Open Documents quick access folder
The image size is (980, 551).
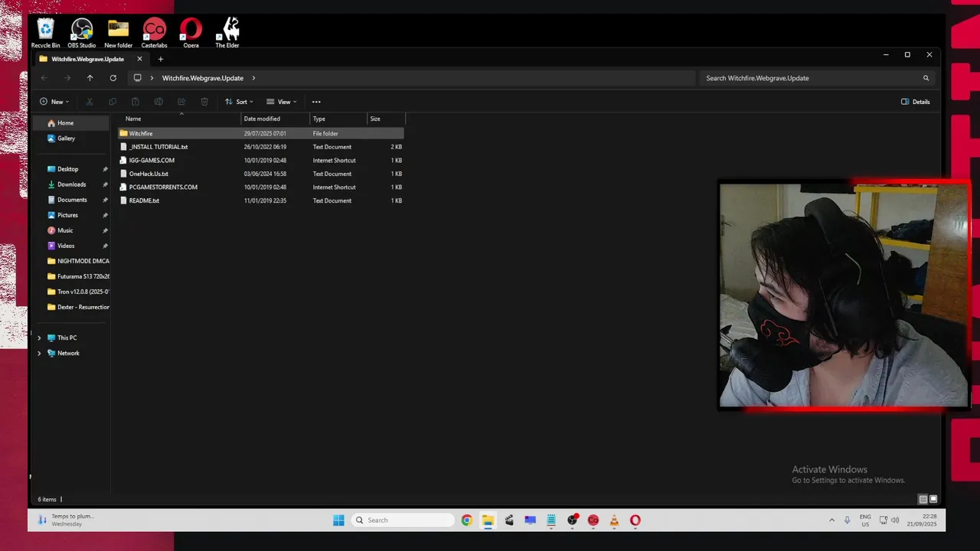coord(72,200)
